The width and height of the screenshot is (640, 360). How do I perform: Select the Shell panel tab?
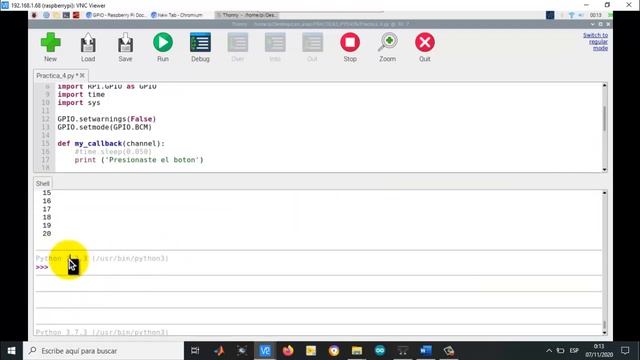point(42,183)
